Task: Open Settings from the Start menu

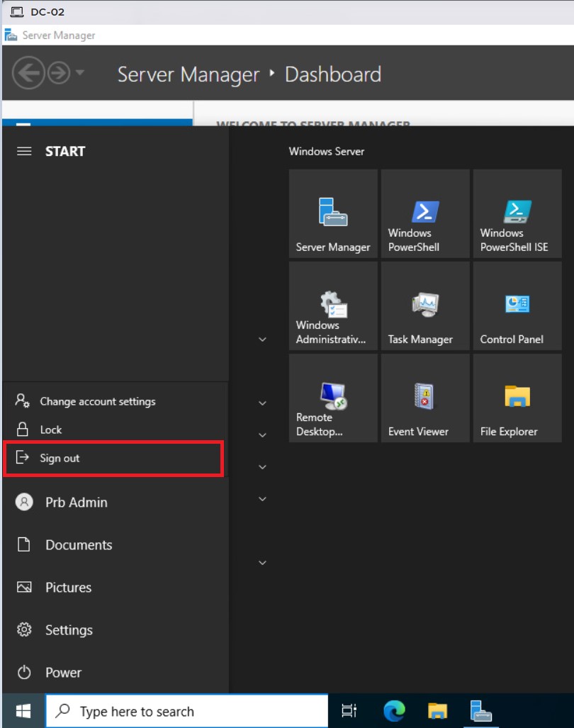Action: tap(69, 629)
